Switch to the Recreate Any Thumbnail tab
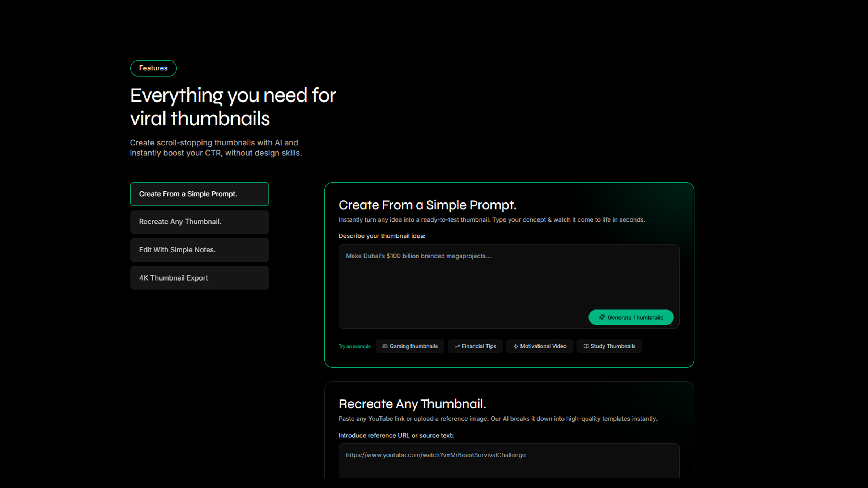This screenshot has height=488, width=868. (x=199, y=222)
